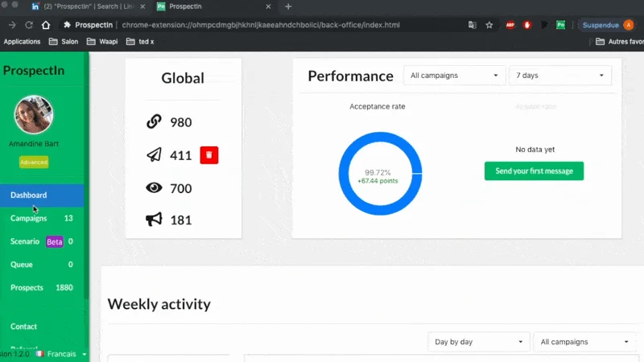644x362 pixels.
Task: Click the red shield extension icon
Action: 527,25
